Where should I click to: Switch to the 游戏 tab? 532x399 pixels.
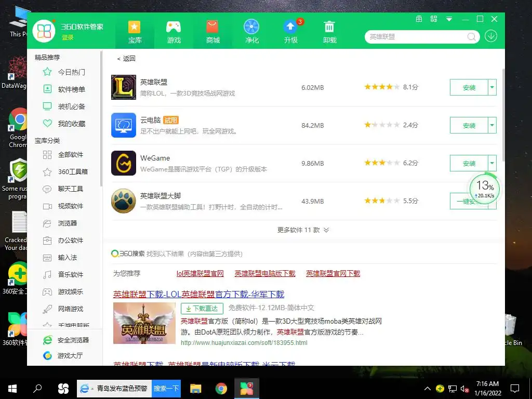(174, 32)
